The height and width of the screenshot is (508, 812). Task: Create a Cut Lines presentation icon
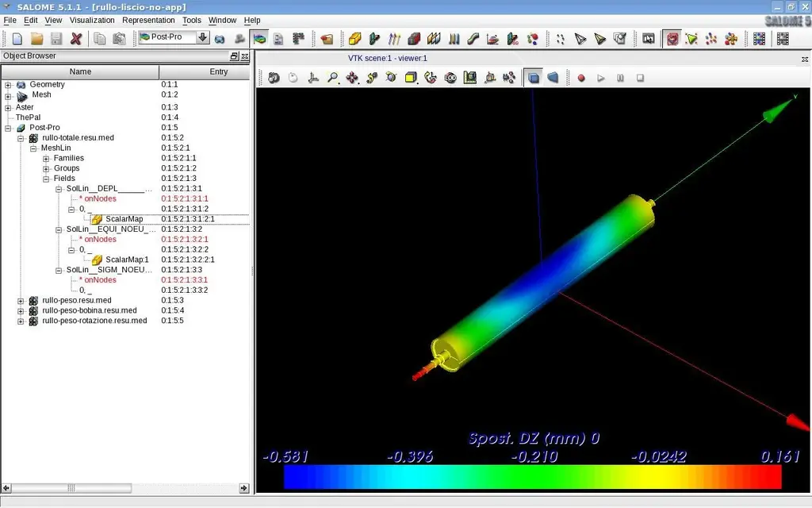click(454, 39)
